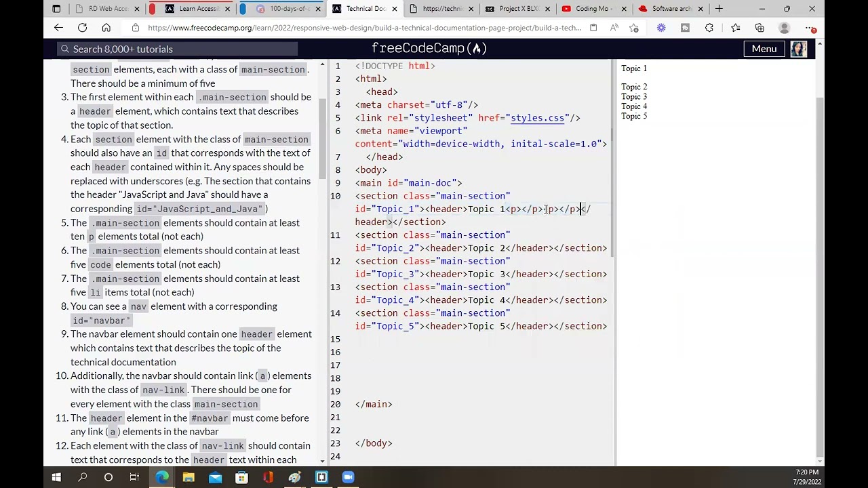Open browser profile avatar icon
This screenshot has height=488, width=868.
(785, 28)
